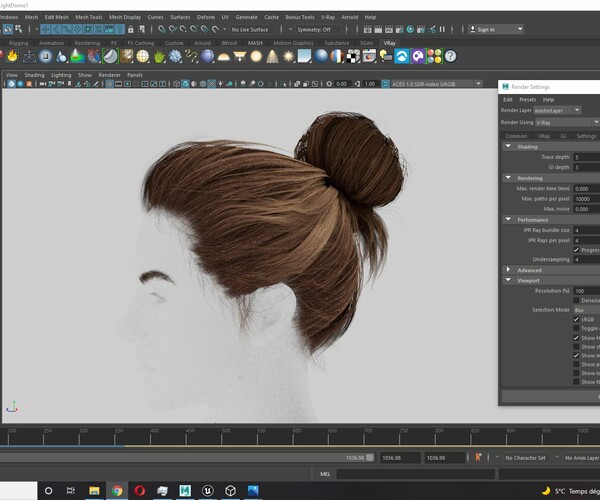Expand the Advanced section
The width and height of the screenshot is (600, 500).
tap(508, 270)
